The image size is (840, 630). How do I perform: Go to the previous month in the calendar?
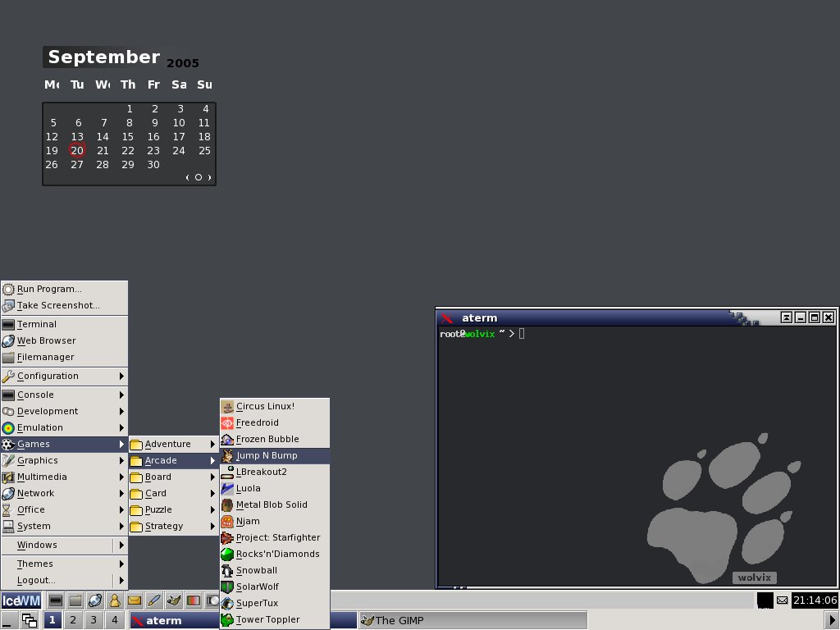point(187,177)
